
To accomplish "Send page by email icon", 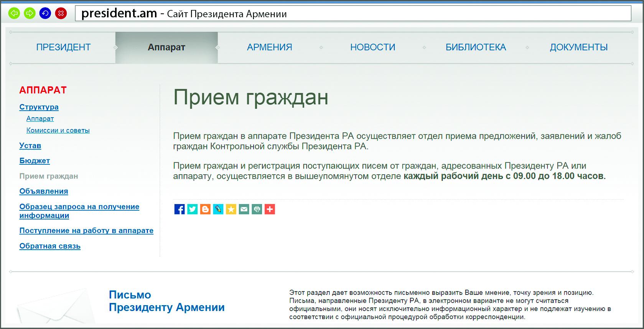I will pos(244,209).
